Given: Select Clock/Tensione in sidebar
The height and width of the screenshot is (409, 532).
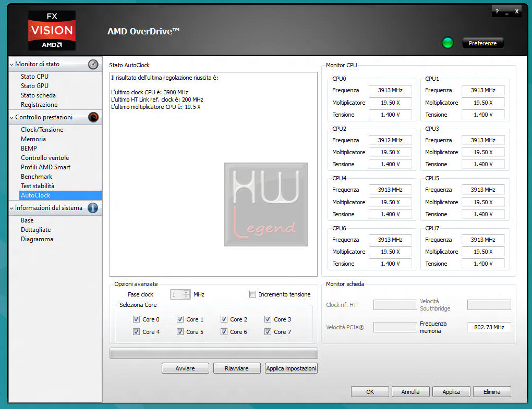Looking at the screenshot, I should (x=42, y=130).
